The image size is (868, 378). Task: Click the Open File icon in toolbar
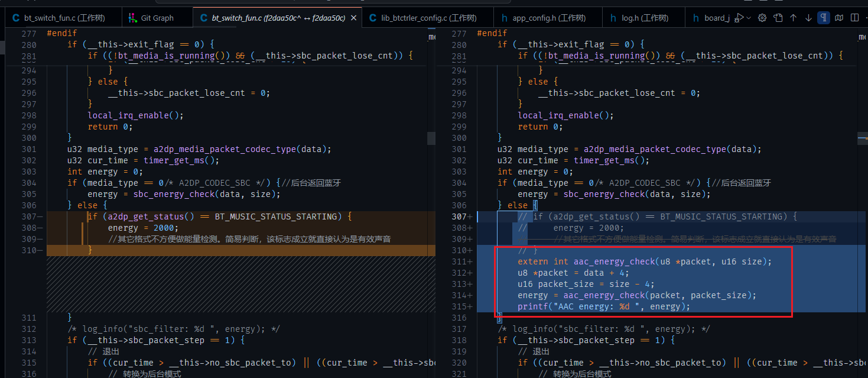coord(778,18)
